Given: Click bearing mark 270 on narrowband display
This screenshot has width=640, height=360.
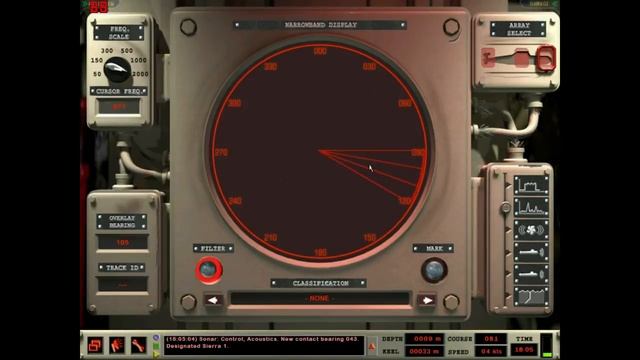Looking at the screenshot, I should point(221,153).
